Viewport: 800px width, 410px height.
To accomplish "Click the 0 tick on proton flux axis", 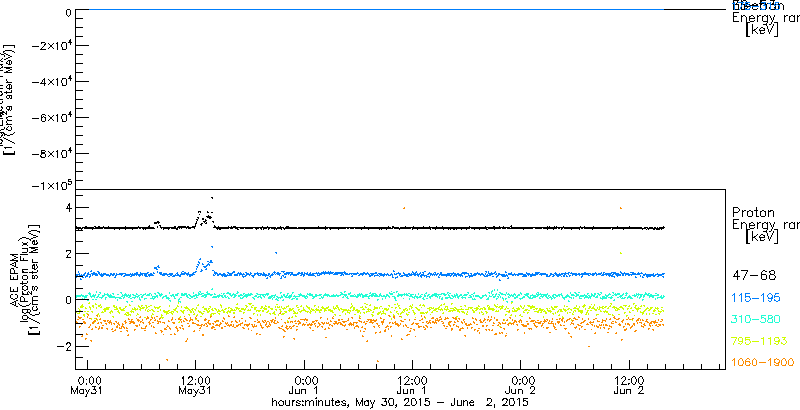I will [x=67, y=300].
